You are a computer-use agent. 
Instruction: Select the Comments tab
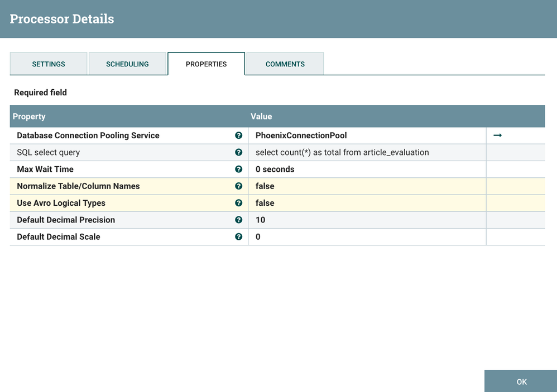285,64
